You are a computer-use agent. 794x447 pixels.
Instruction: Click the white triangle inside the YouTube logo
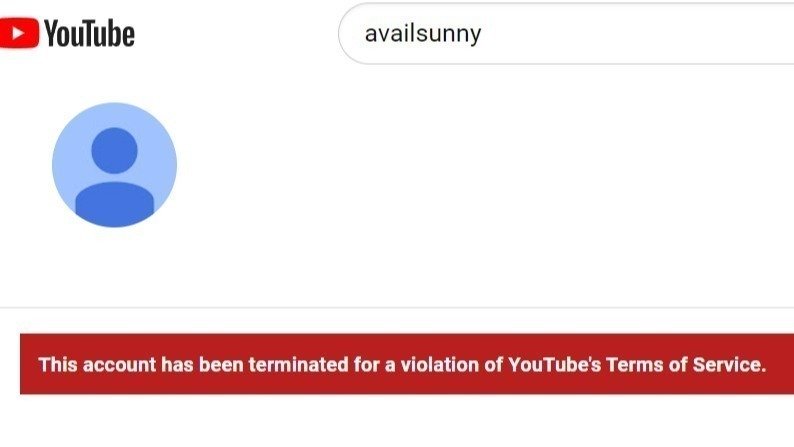coord(20,34)
